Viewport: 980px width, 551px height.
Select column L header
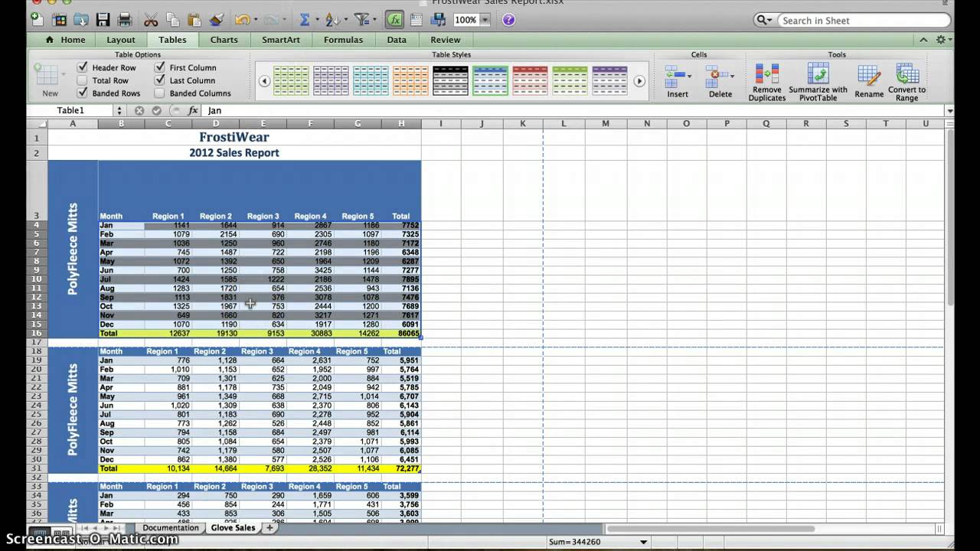click(x=563, y=123)
